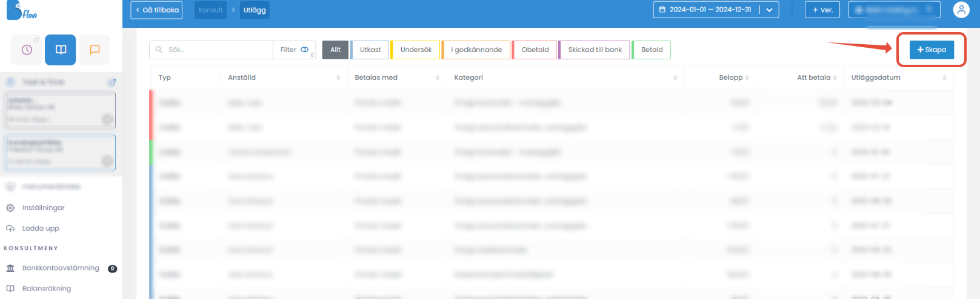Click the Bankkontoavstämning bank icon
The width and height of the screenshot is (980, 299).
10,268
